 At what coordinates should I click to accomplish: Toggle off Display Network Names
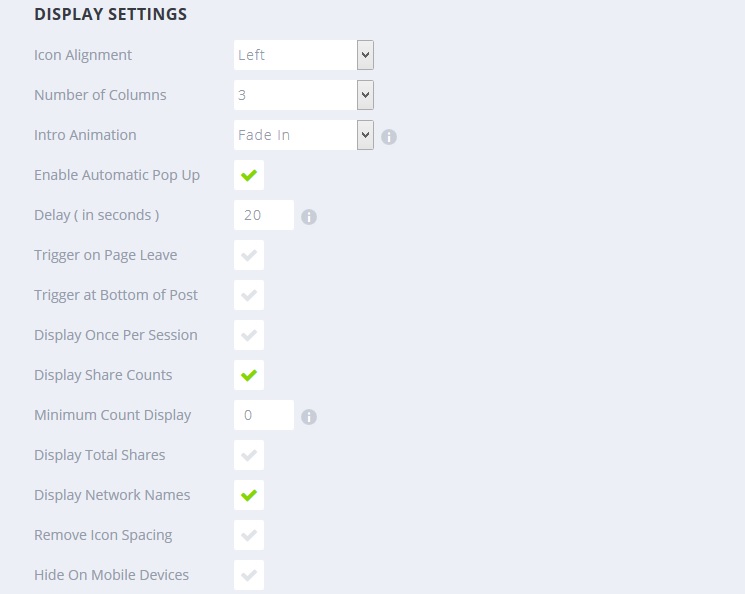pos(249,495)
